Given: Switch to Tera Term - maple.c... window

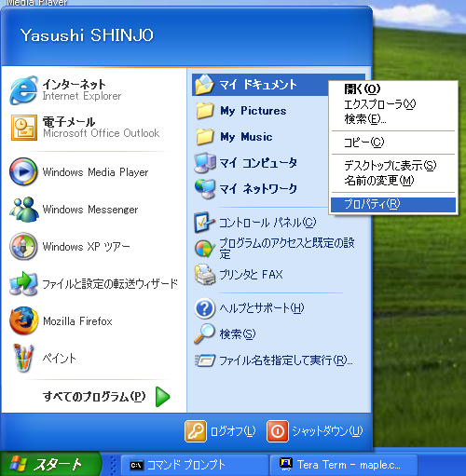Looking at the screenshot, I should (344, 465).
